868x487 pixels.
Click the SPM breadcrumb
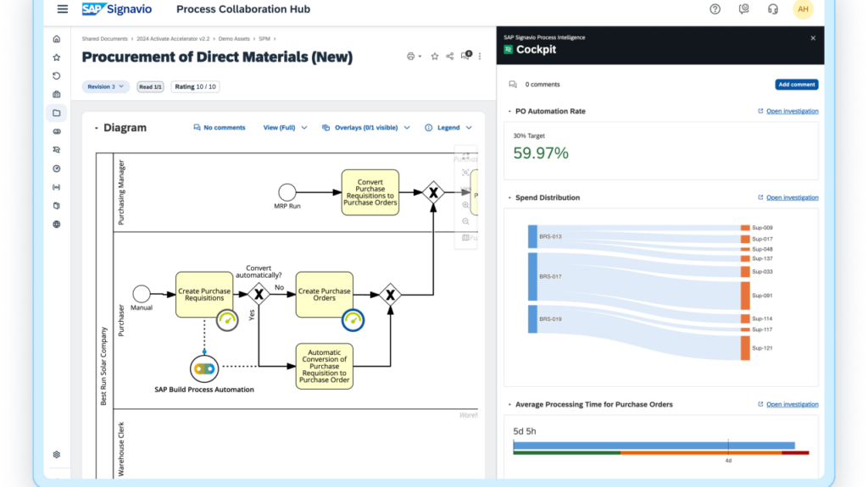tap(264, 39)
